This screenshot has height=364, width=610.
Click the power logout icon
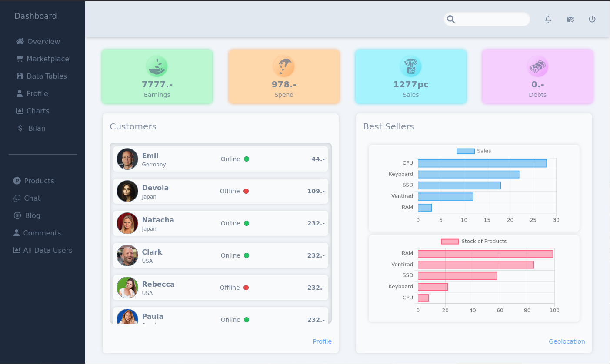pyautogui.click(x=592, y=19)
